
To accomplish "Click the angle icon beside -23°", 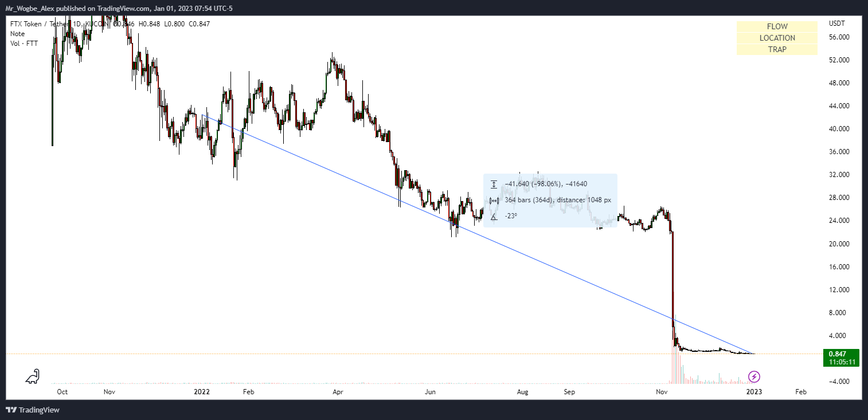I will click(x=494, y=216).
